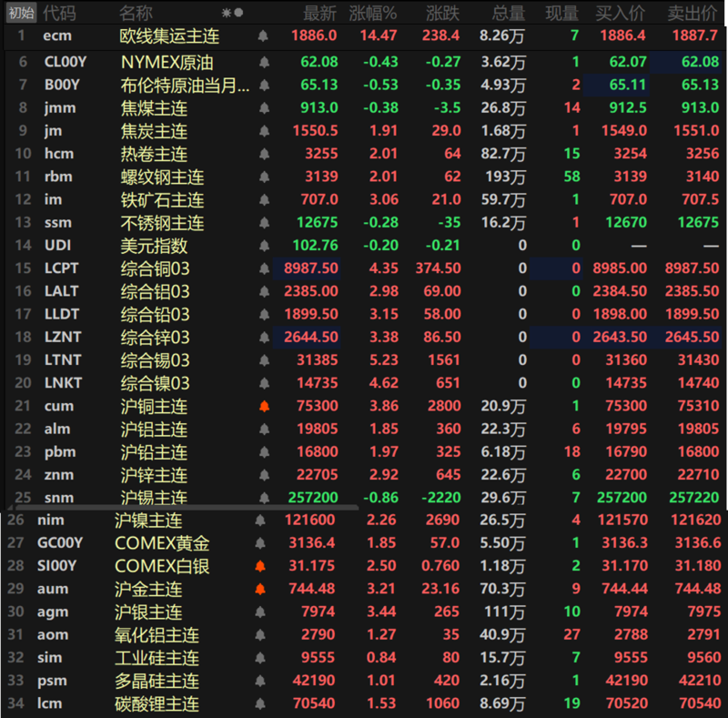Turn off the active alert for COMEX白银
Viewport: 728px width, 718px height.
pos(261,566)
